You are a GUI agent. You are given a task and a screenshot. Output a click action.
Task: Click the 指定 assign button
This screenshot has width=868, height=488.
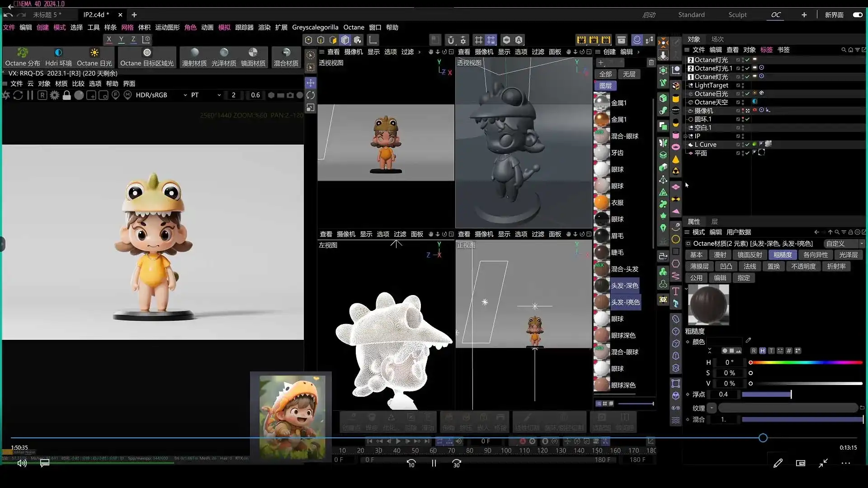click(743, 278)
